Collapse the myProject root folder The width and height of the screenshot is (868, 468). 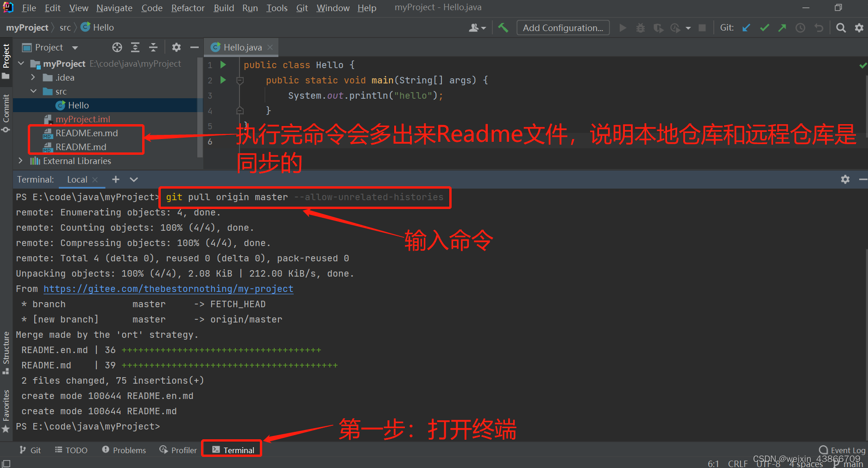(21, 63)
